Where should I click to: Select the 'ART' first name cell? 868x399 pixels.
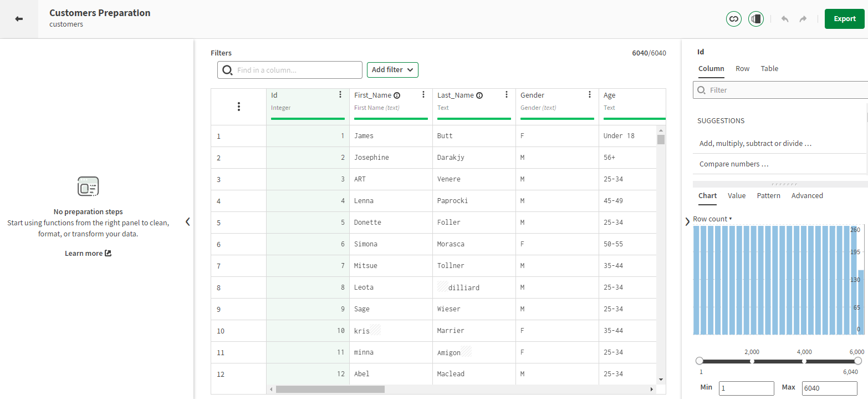391,179
